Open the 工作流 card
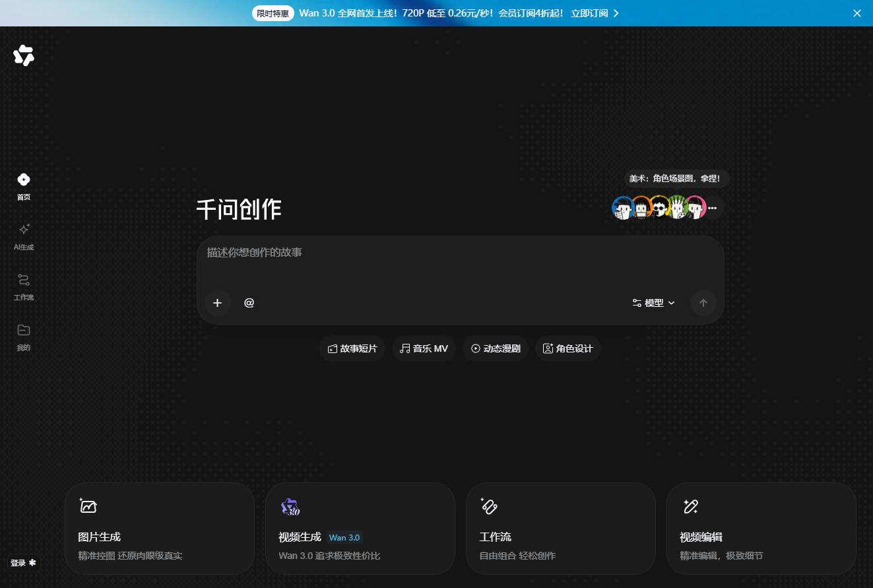The image size is (873, 588). 561,529
